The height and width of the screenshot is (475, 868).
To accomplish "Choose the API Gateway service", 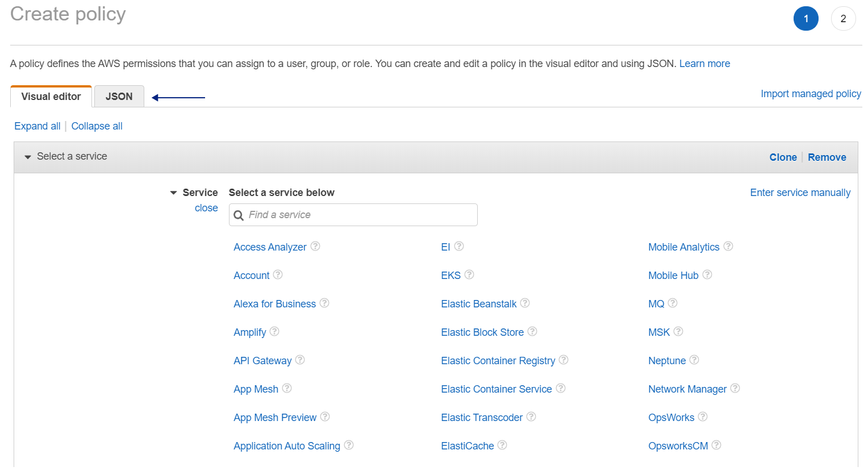I will click(262, 361).
